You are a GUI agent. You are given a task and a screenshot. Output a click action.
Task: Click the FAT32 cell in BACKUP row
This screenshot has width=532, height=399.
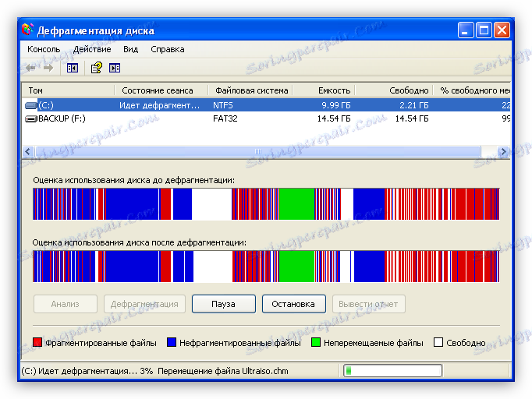pyautogui.click(x=225, y=118)
